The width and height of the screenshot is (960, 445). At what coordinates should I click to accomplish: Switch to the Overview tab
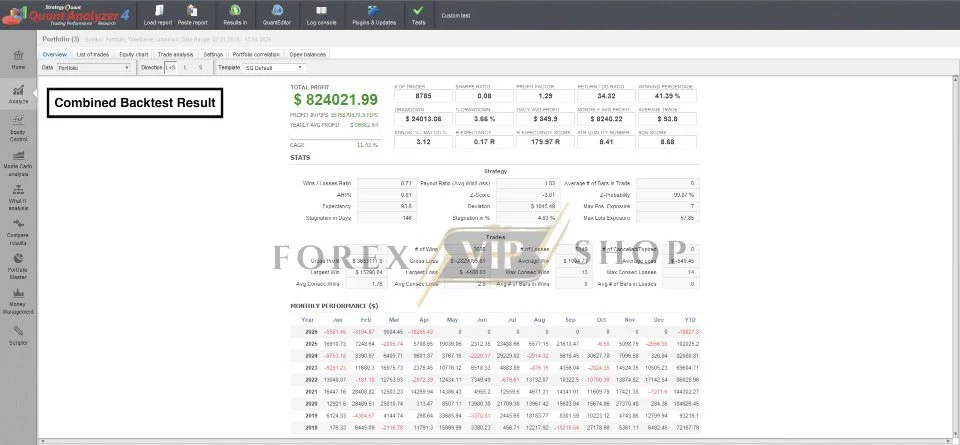(x=54, y=54)
